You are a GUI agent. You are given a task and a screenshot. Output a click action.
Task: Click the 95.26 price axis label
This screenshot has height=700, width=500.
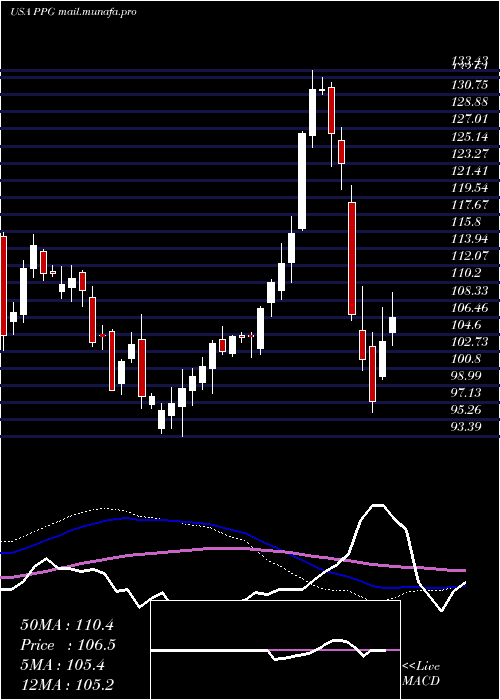pos(467,409)
